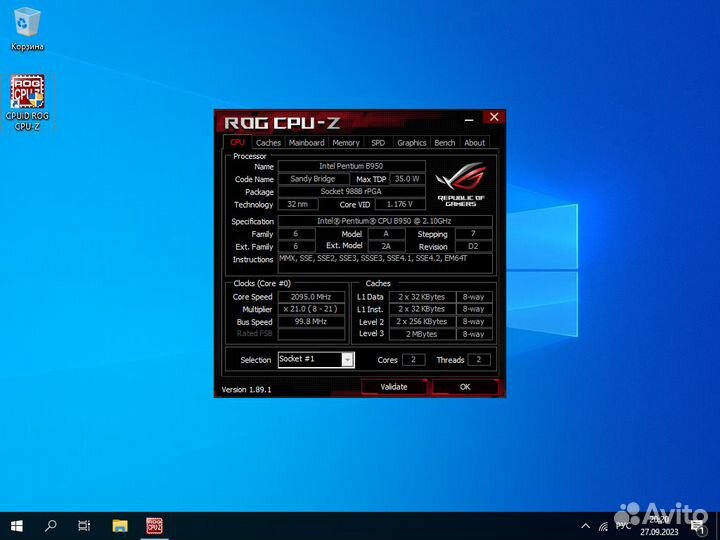Open the Mainboard tab
Image resolution: width=720 pixels, height=540 pixels.
306,143
